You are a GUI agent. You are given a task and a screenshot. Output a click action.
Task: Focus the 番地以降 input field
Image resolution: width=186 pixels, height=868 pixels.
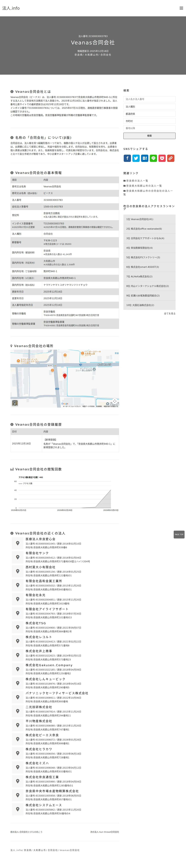pyautogui.click(x=149, y=128)
